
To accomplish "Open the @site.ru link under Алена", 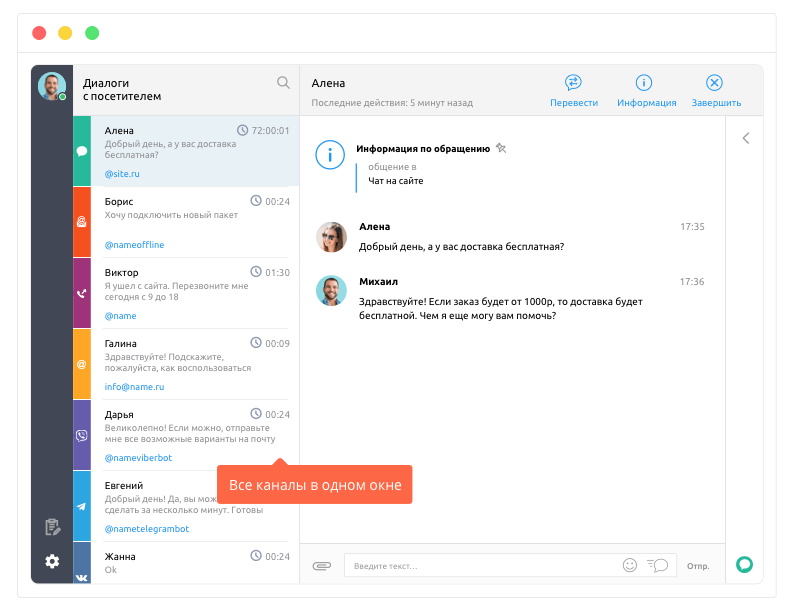I will coord(122,174).
